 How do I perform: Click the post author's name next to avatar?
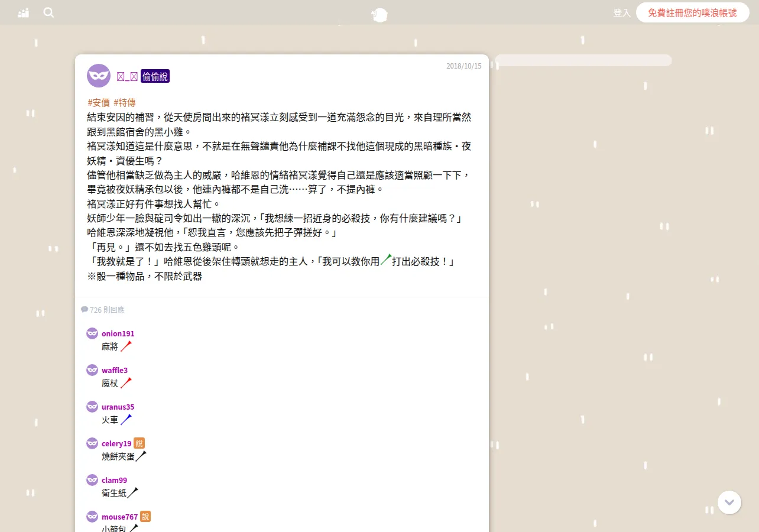click(127, 76)
